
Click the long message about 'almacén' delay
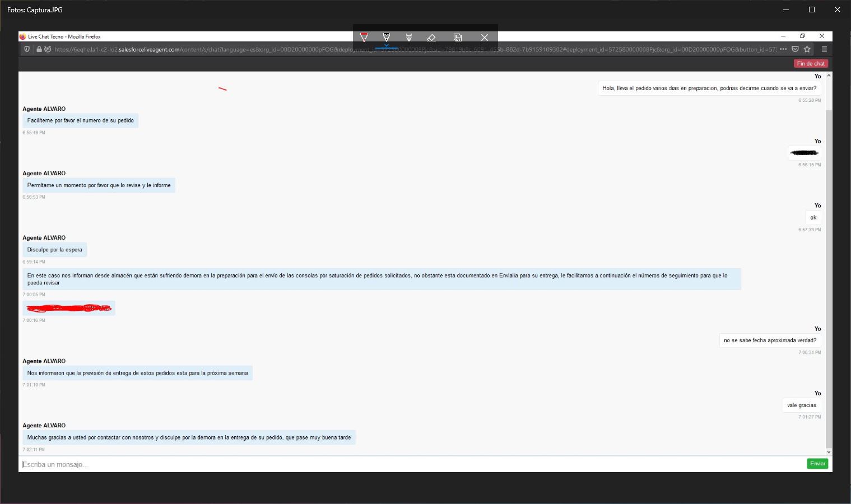[x=382, y=279]
